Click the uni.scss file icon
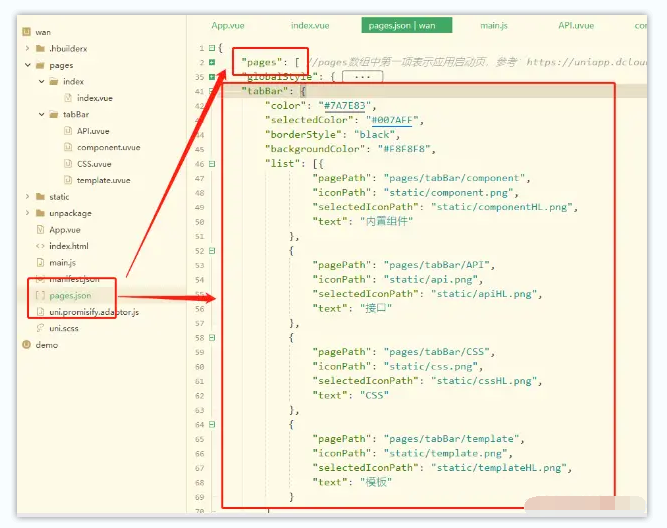The width and height of the screenshot is (667, 528). pyautogui.click(x=40, y=328)
